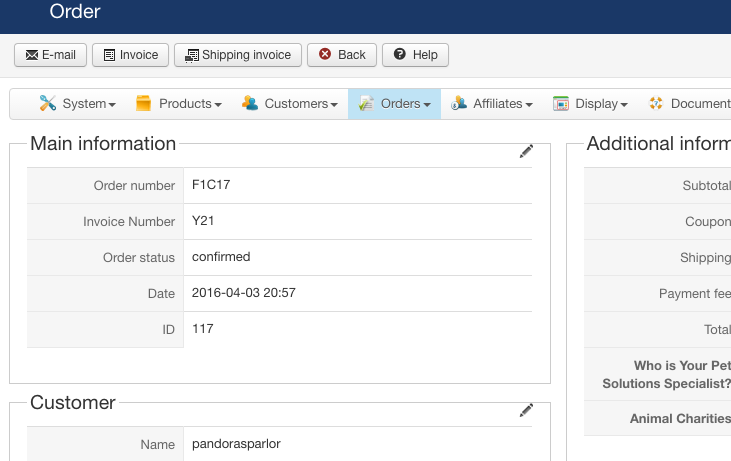Open the Display dropdown caret

point(623,105)
